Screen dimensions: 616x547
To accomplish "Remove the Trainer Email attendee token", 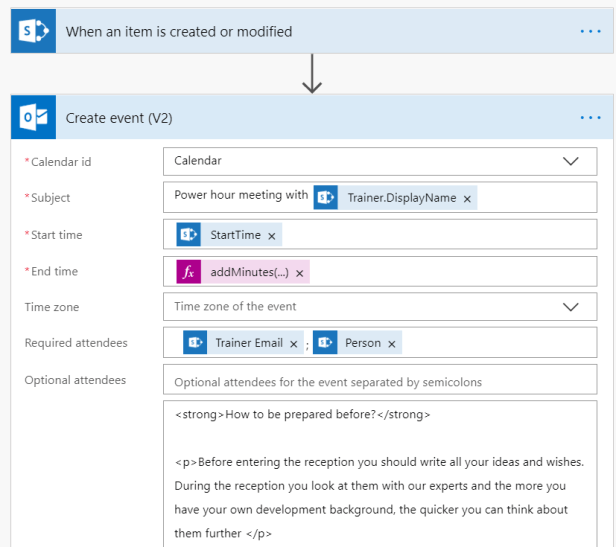I will (x=294, y=344).
